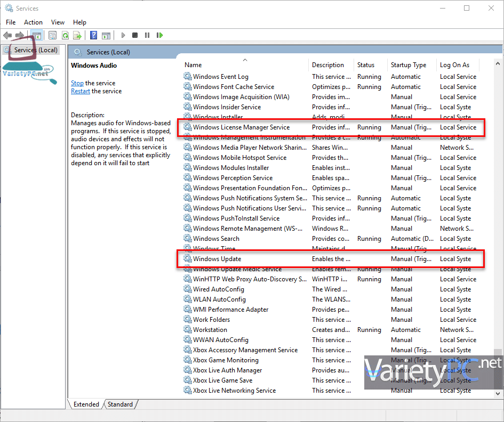Click the Stop the service link
The height and width of the screenshot is (422, 504).
(x=77, y=83)
